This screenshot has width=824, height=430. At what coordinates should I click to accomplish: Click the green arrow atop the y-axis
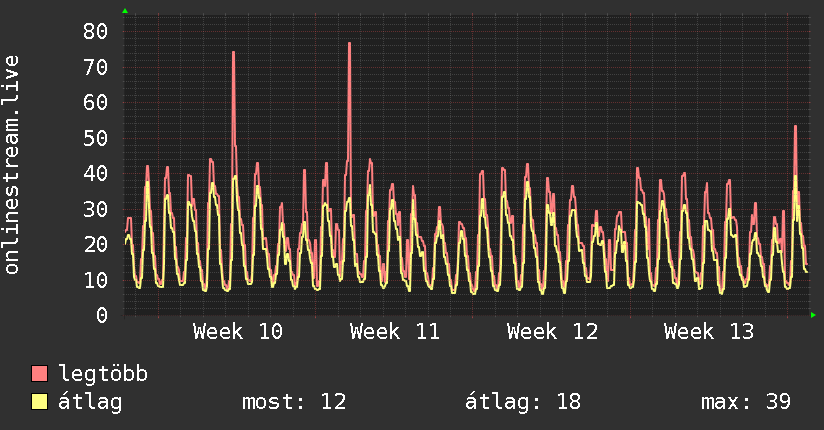pyautogui.click(x=125, y=11)
